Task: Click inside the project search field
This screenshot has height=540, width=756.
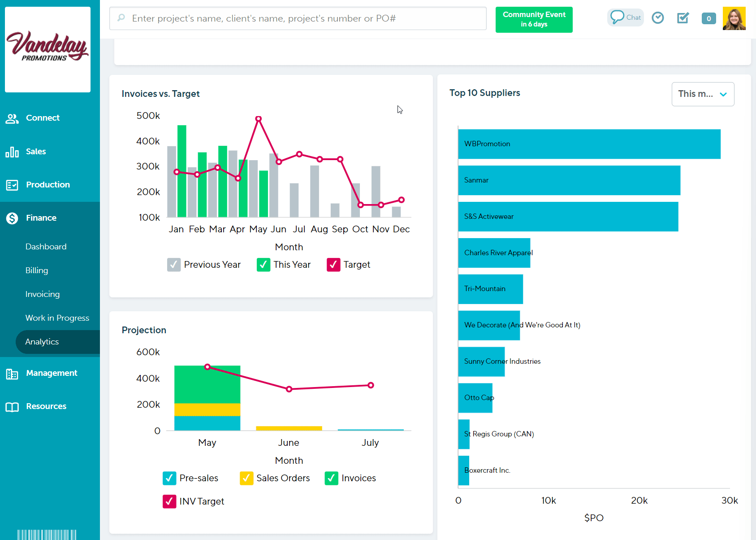Action: click(x=298, y=18)
